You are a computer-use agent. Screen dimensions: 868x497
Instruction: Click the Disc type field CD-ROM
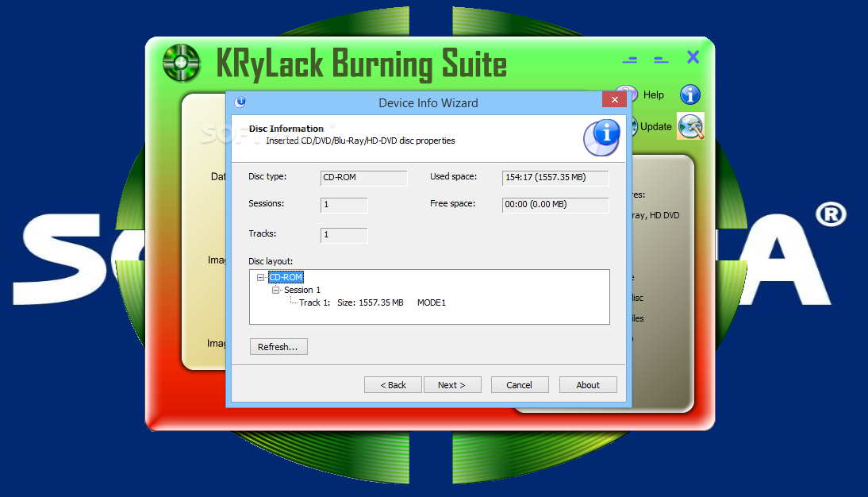click(363, 178)
